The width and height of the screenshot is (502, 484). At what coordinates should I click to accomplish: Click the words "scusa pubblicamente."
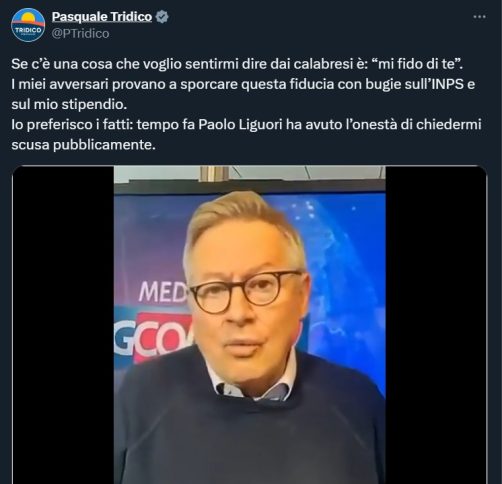click(83, 145)
